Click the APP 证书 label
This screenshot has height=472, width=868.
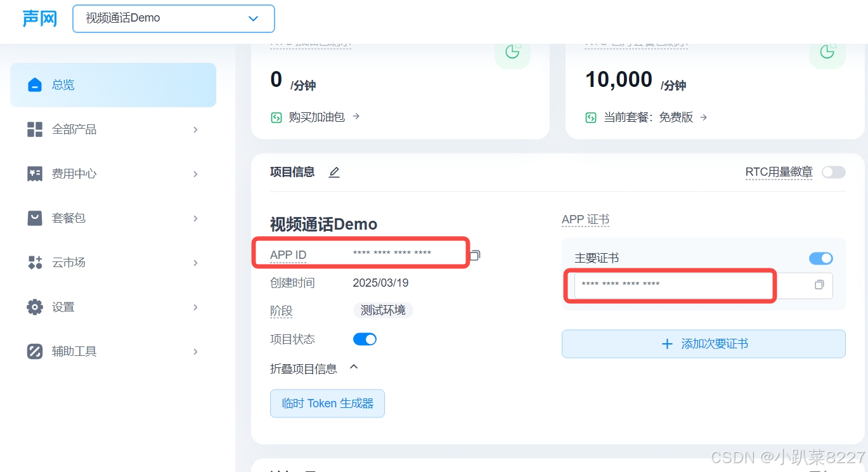pyautogui.click(x=585, y=220)
